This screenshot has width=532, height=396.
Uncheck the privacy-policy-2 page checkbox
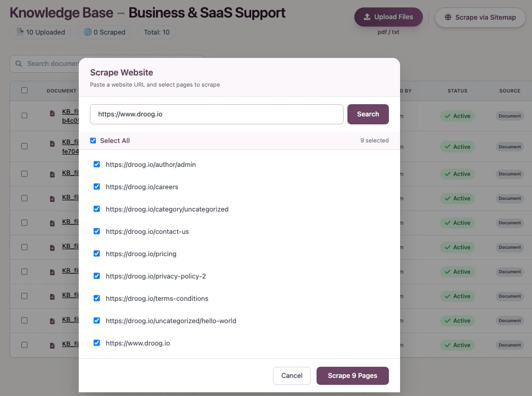[97, 276]
